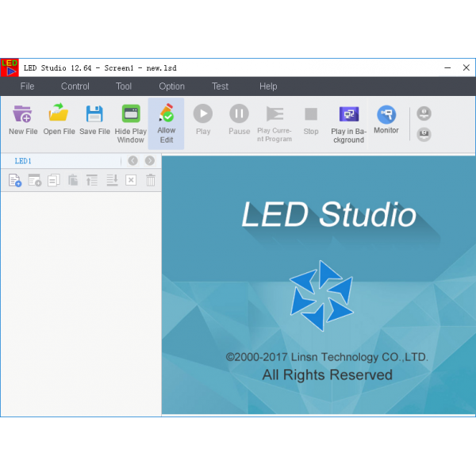Screen dimensions: 476x476
Task: Click the next screen arrow button
Action: (x=150, y=160)
